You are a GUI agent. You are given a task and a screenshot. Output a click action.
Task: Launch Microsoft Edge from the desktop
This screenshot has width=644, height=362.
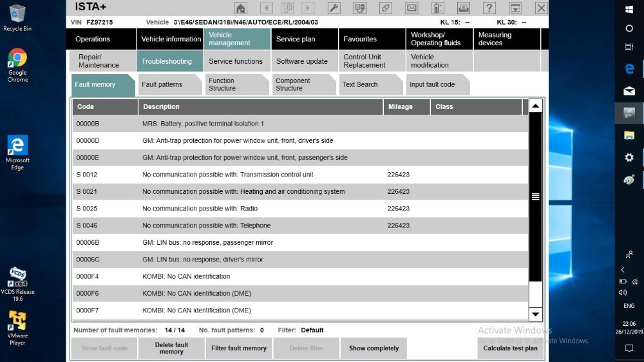(x=17, y=153)
